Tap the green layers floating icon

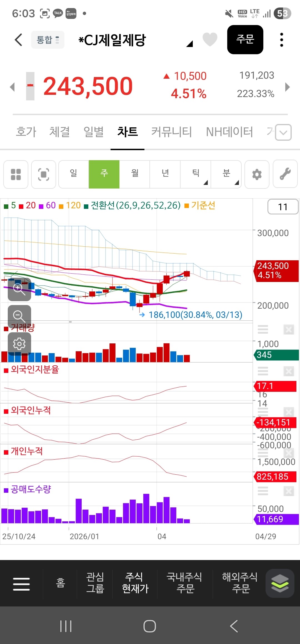pos(280,583)
